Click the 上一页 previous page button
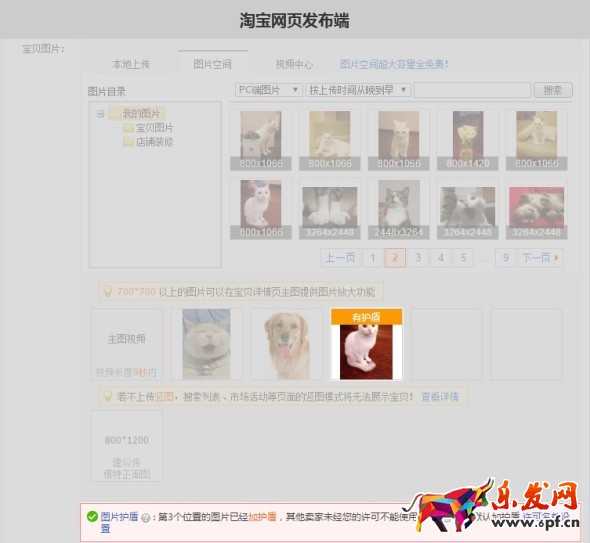590x543 pixels. click(340, 258)
